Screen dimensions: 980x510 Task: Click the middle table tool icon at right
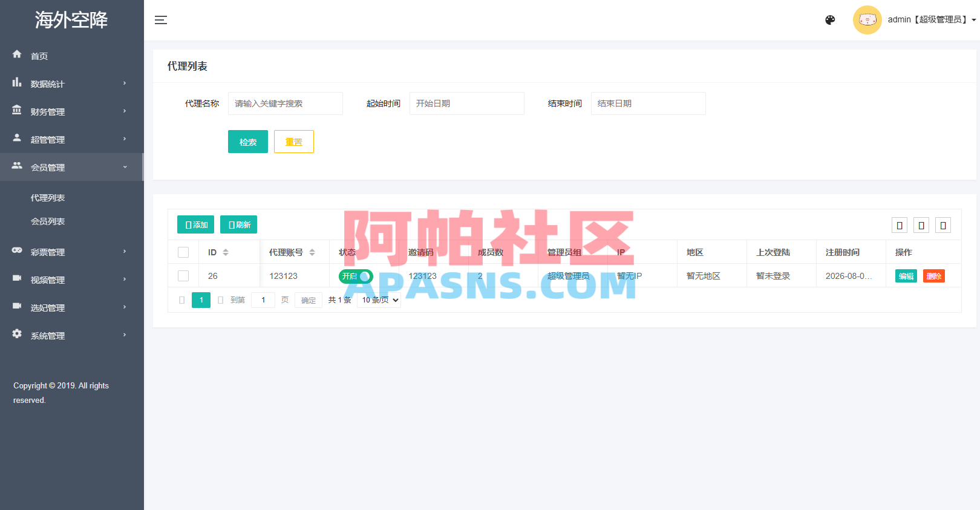921,226
